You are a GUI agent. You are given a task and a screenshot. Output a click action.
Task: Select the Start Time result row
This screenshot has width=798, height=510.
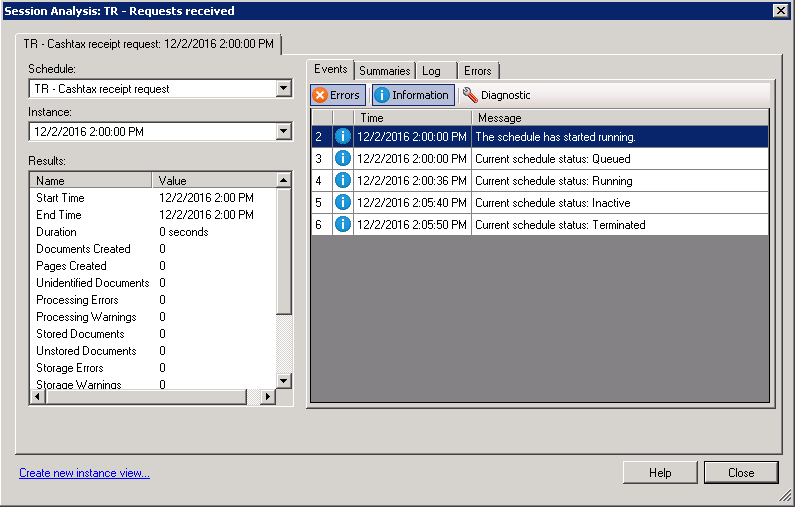coord(154,197)
